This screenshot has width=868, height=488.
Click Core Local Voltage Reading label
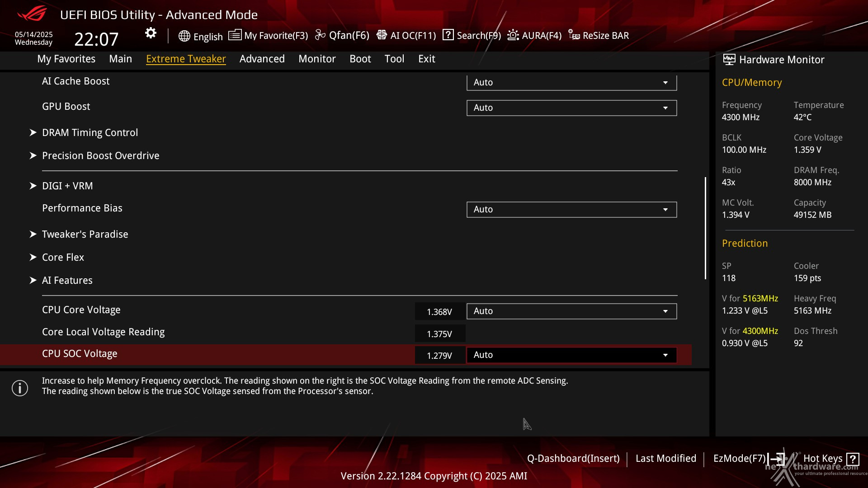(103, 332)
